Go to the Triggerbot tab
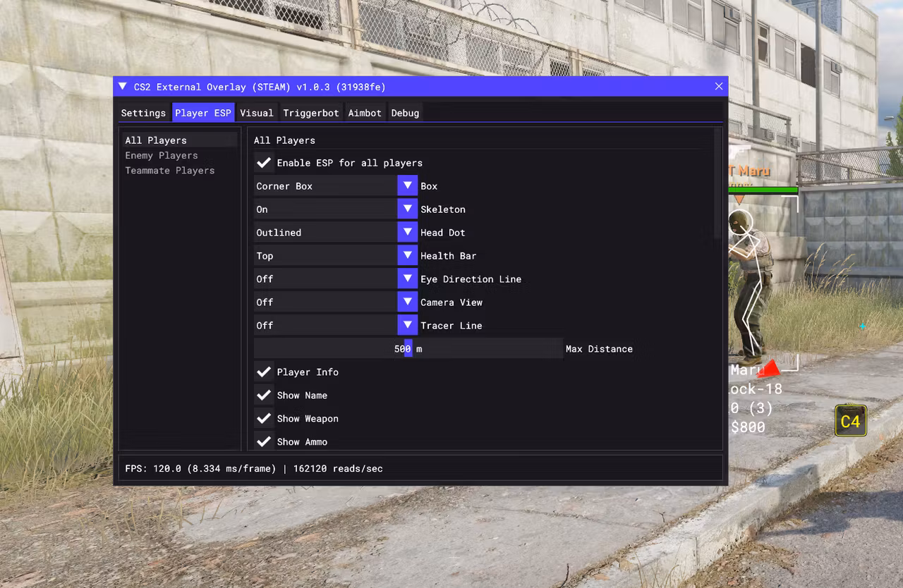 pos(311,113)
